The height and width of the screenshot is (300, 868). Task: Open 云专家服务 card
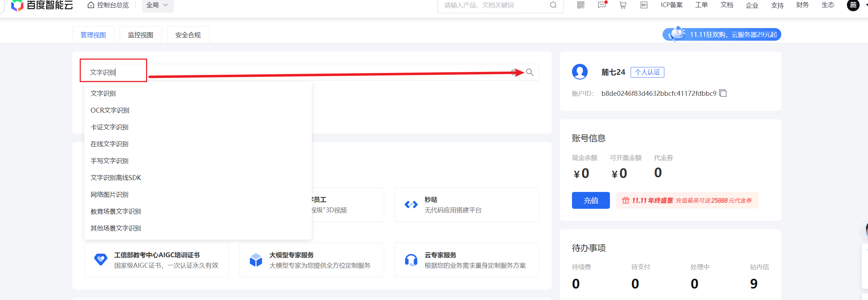(467, 260)
